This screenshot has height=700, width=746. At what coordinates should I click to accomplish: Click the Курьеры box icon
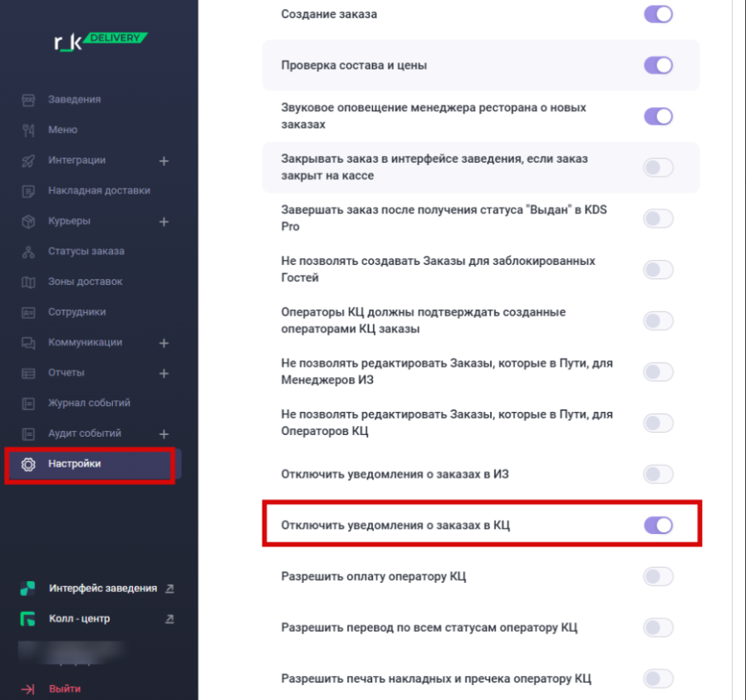click(x=28, y=221)
